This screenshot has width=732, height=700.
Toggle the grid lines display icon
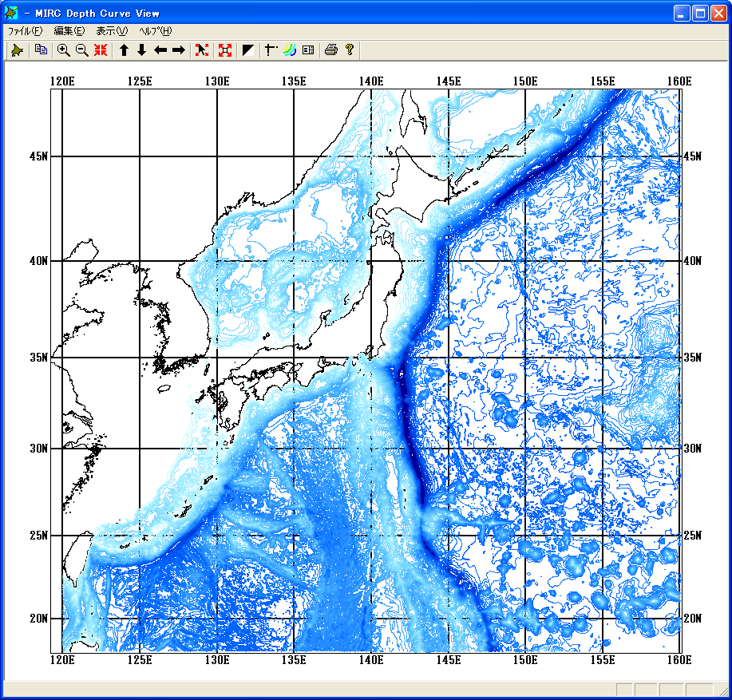tap(271, 50)
